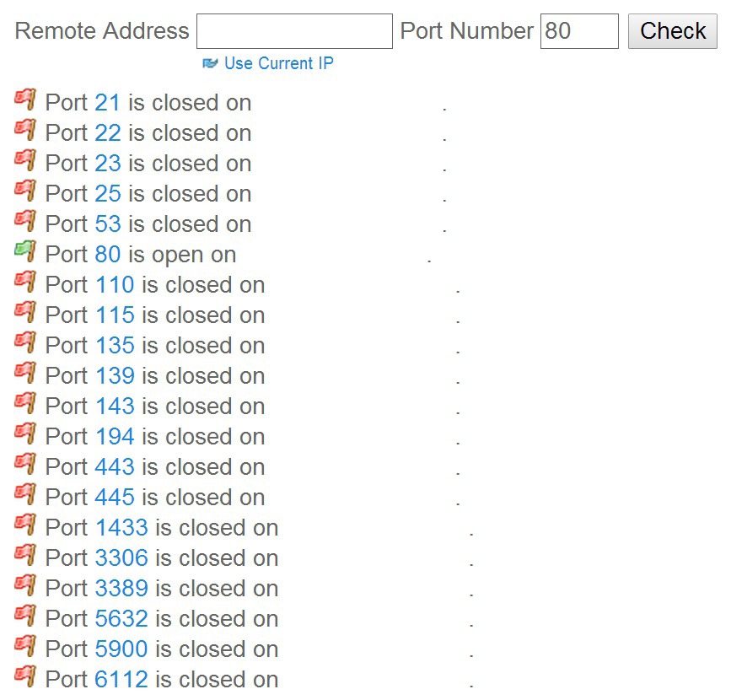Screen dimensions: 731x700
Task: Open the port 110 link
Action: tap(115, 285)
